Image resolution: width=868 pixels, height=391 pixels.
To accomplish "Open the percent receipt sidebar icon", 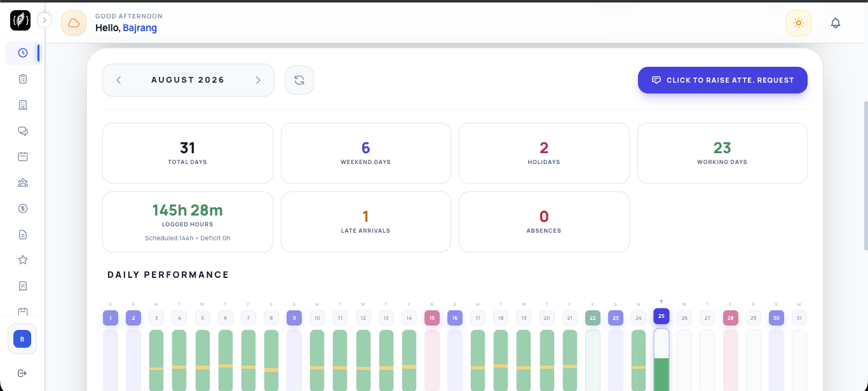I will (23, 286).
